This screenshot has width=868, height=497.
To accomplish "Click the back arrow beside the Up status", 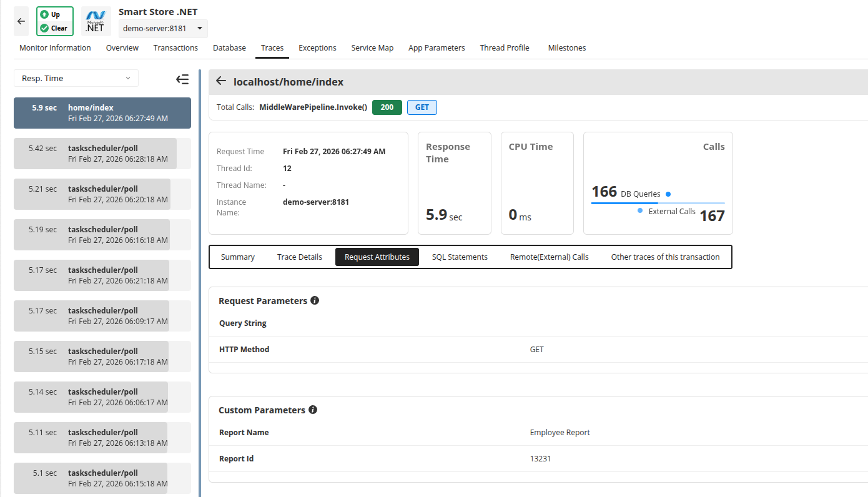I will (x=21, y=21).
